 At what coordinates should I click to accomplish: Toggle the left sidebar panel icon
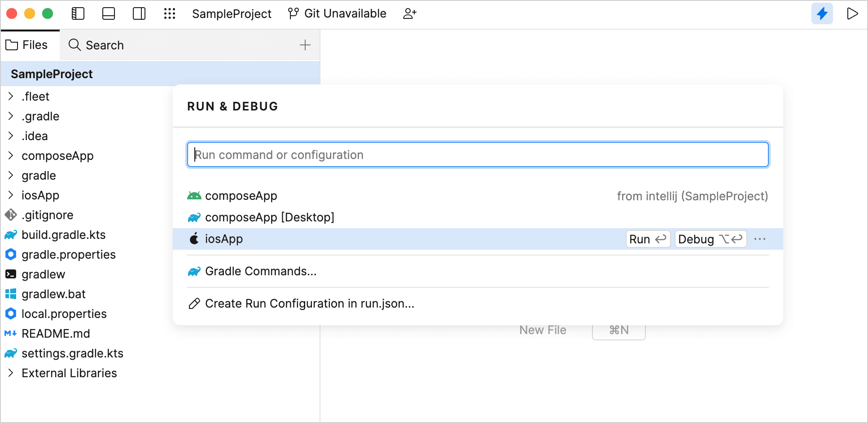[x=78, y=14]
